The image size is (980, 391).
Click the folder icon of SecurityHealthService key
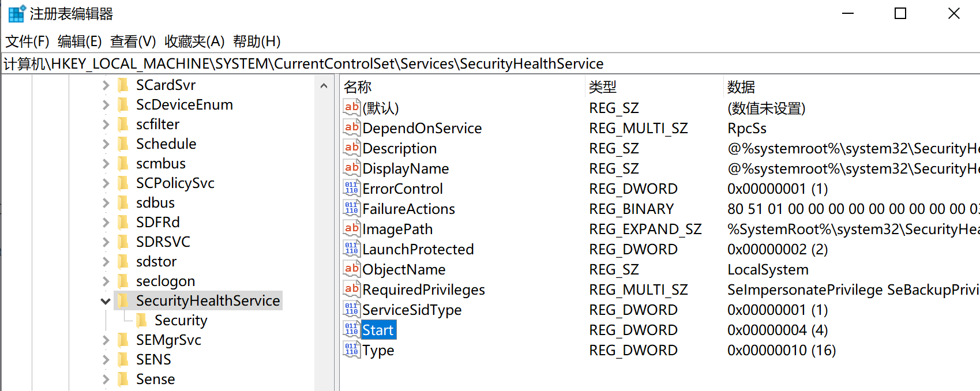tap(123, 300)
